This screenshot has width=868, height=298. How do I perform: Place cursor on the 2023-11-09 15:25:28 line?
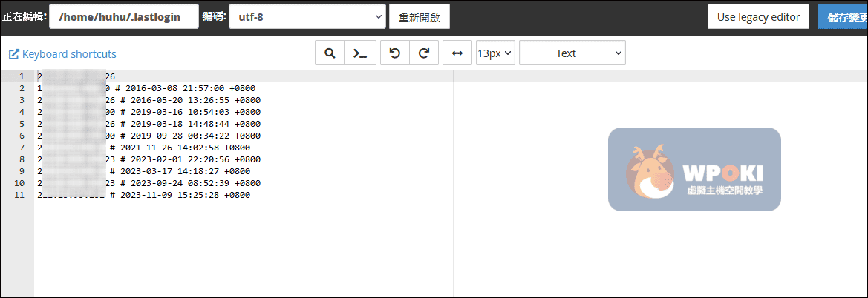click(x=182, y=195)
